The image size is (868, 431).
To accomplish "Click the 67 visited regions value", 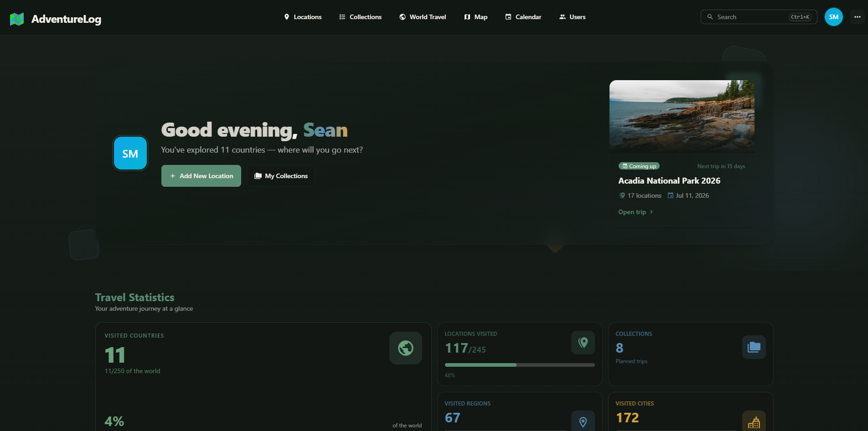I will coord(452,418).
